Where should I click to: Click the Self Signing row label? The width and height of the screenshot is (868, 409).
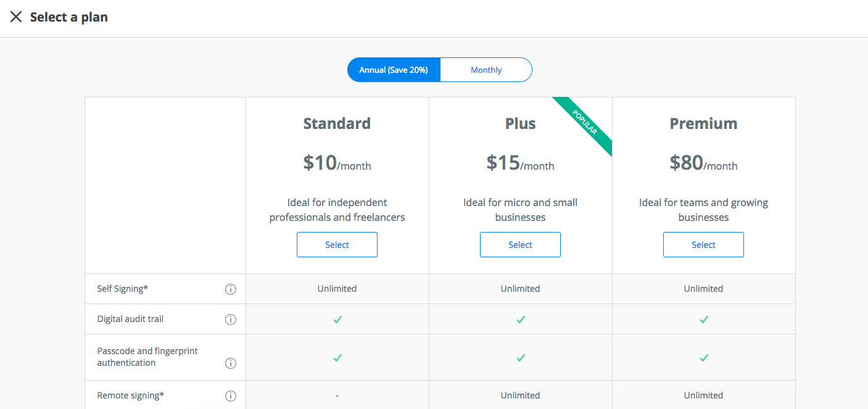pyautogui.click(x=122, y=289)
